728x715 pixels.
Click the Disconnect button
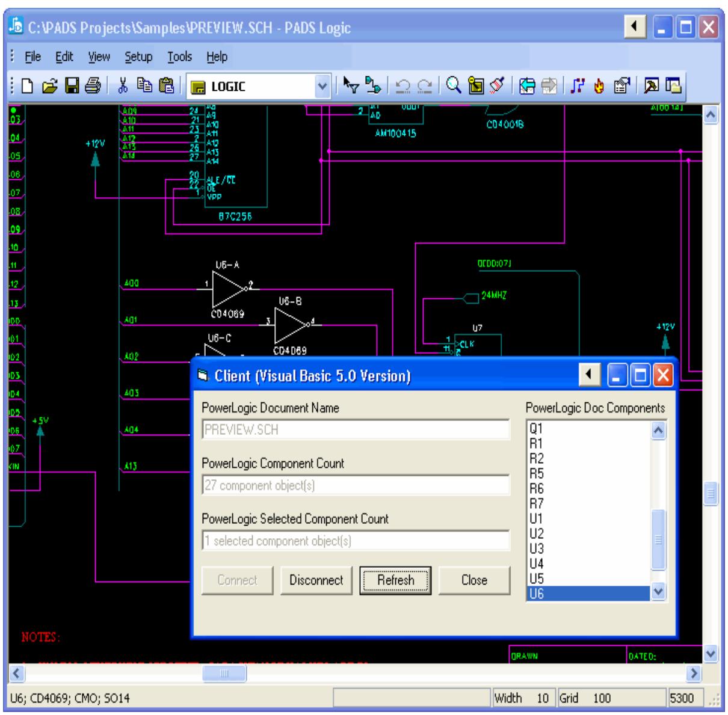(x=316, y=580)
